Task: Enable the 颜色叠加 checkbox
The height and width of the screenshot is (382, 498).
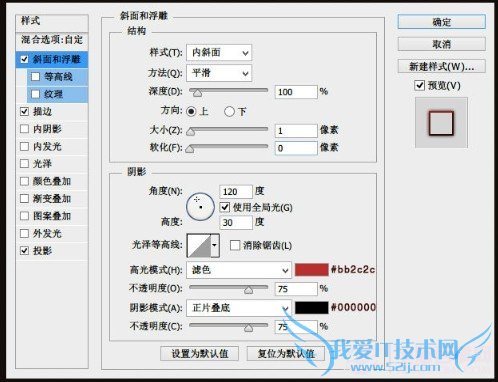Action: (x=24, y=181)
